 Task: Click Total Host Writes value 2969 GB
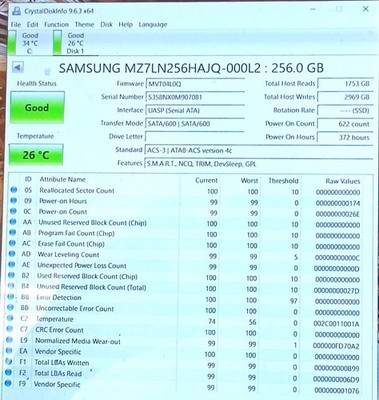tap(345, 97)
